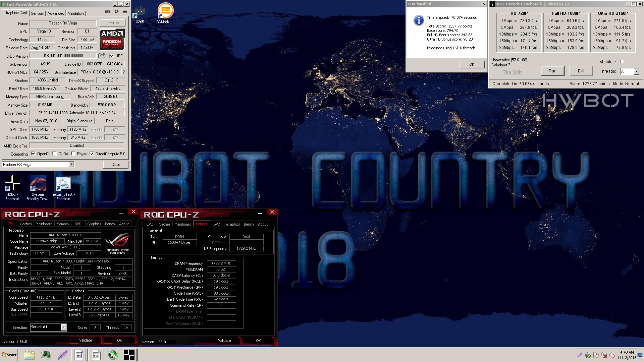644x362 pixels.
Task: Expand the Radeon RX Vega GPU dropdown
Action: click(x=71, y=164)
